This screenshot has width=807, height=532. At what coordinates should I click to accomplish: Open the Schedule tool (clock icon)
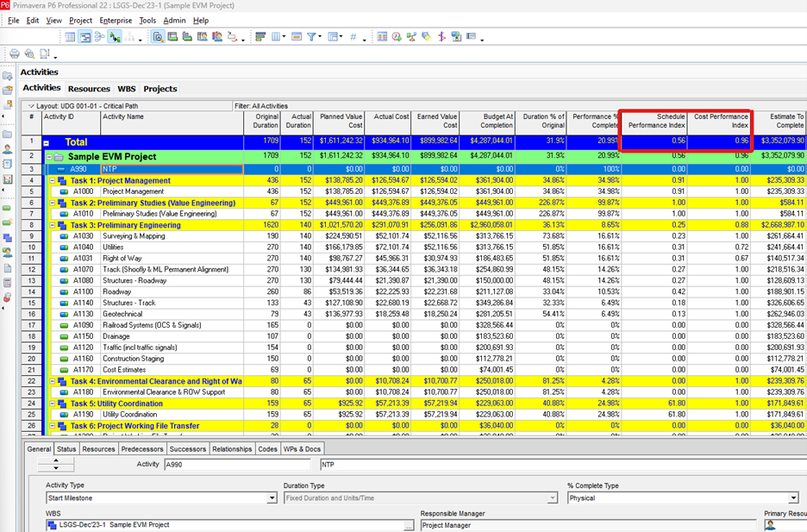395,36
